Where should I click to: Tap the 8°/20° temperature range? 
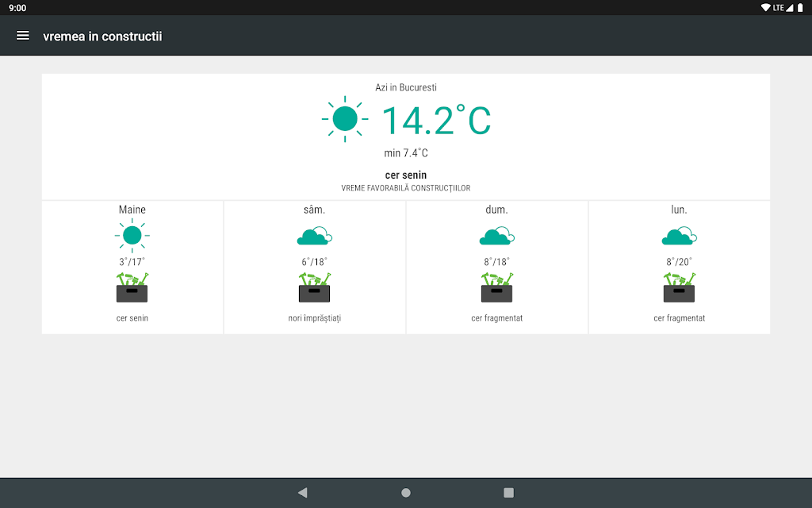[679, 262]
